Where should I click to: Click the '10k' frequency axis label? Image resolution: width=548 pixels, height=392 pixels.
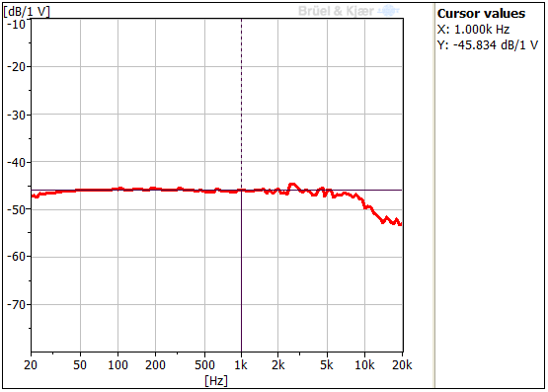[x=364, y=365]
